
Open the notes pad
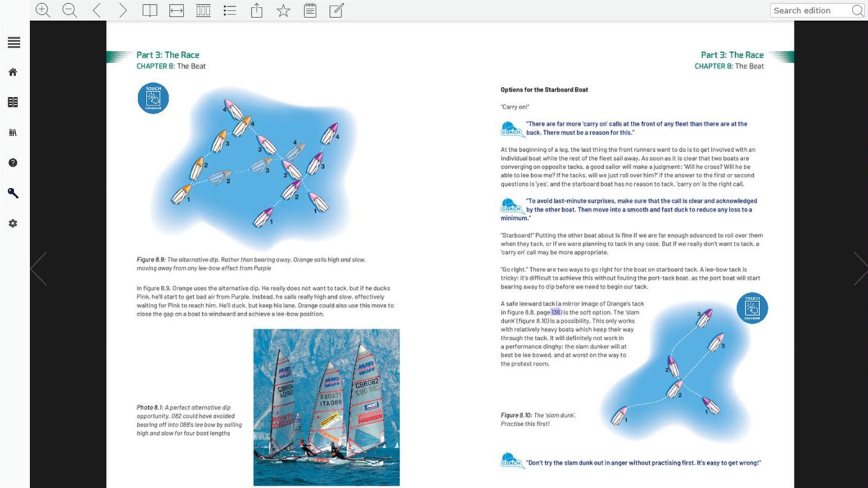pyautogui.click(x=310, y=10)
